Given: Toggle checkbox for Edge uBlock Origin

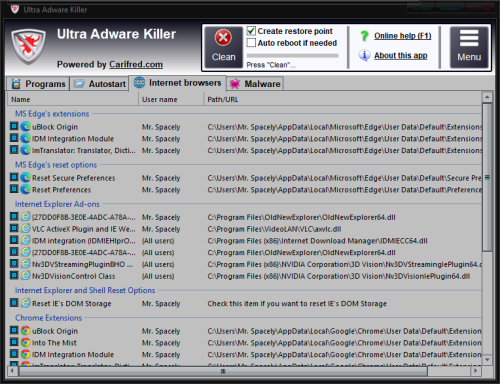Looking at the screenshot, I should 14,126.
